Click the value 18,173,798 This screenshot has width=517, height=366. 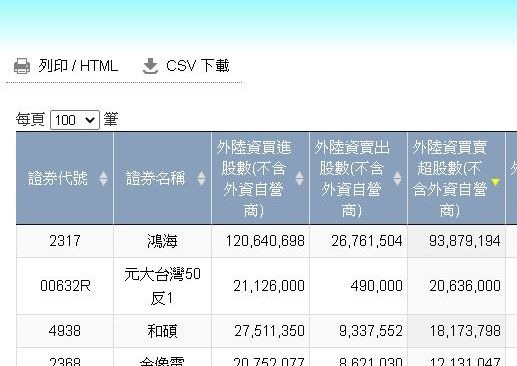point(465,331)
